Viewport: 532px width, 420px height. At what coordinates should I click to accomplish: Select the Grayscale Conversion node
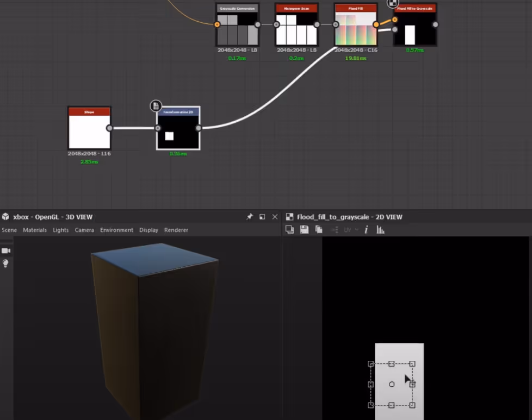coord(237,24)
